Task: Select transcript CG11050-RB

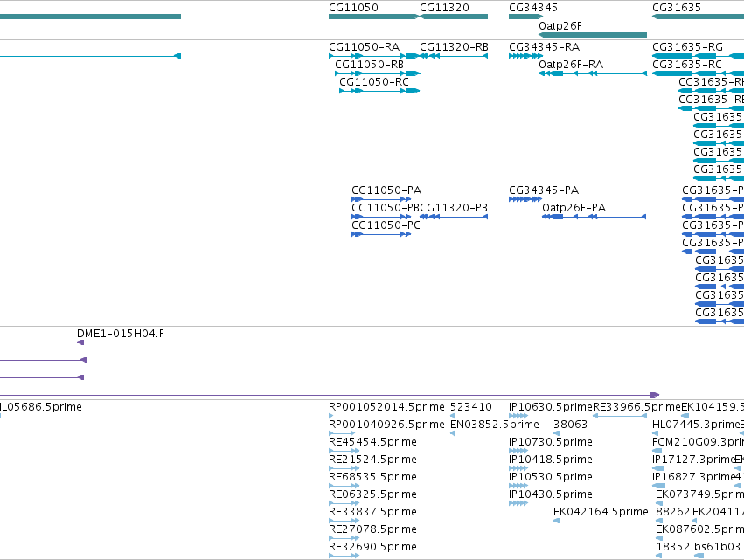Action: point(378,73)
